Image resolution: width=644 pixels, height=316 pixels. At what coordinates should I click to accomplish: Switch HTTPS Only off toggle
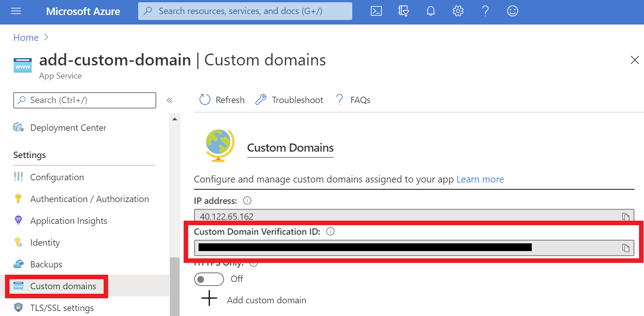click(209, 279)
